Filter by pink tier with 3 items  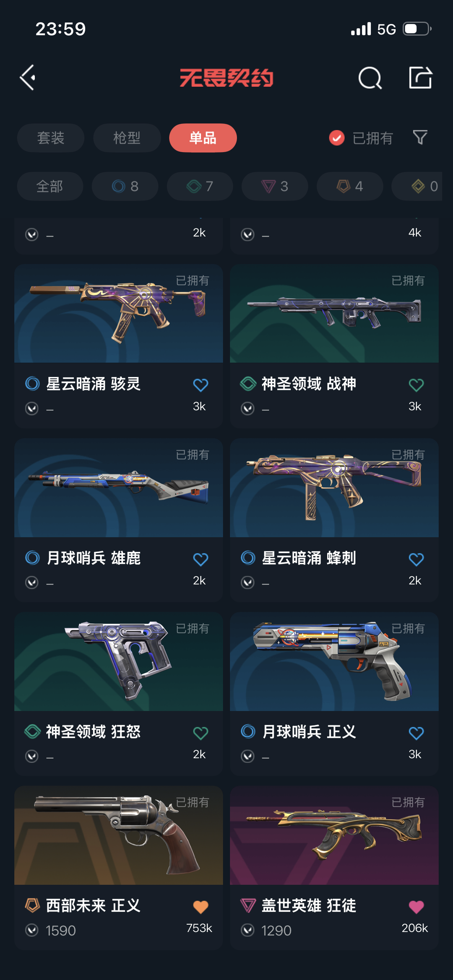[x=275, y=186]
